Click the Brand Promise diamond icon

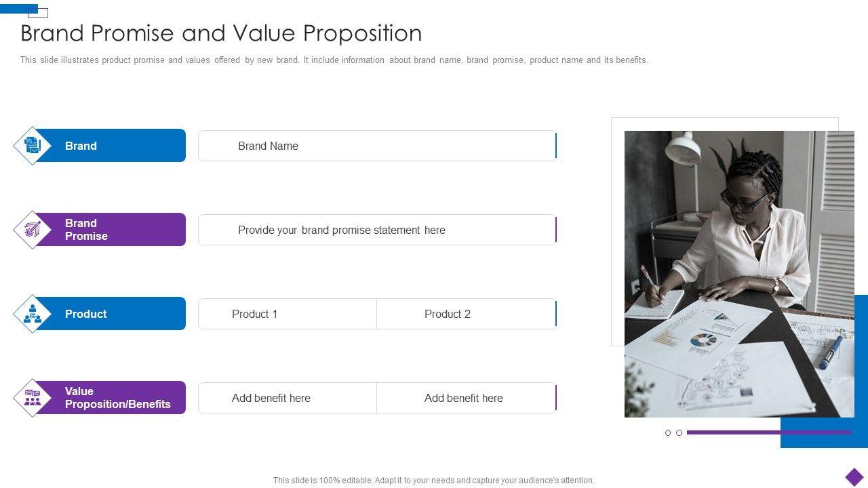coord(33,230)
